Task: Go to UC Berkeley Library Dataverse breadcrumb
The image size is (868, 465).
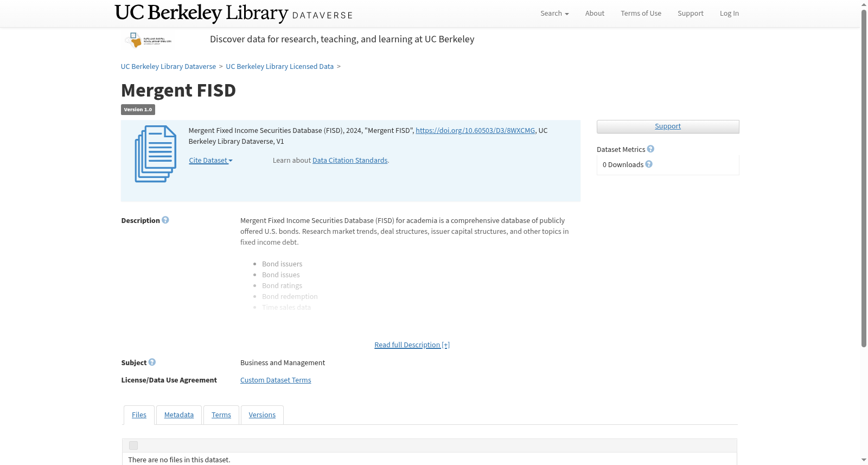Action: [x=168, y=67]
